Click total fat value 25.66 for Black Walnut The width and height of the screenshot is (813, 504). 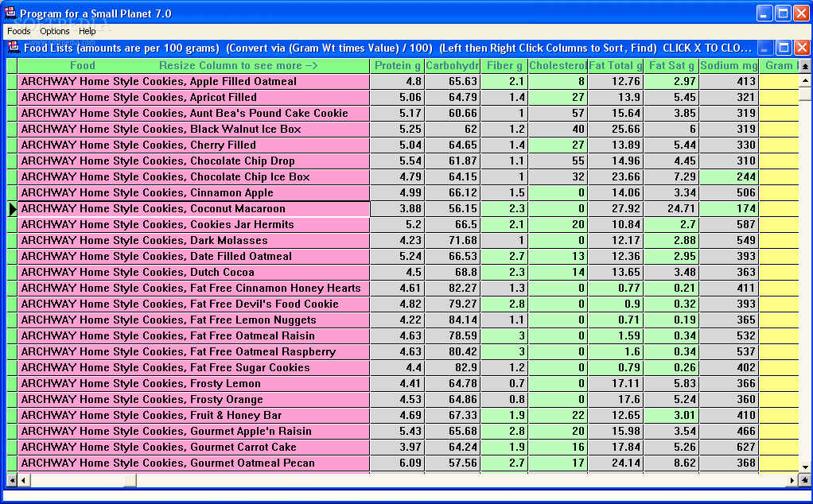click(x=616, y=129)
